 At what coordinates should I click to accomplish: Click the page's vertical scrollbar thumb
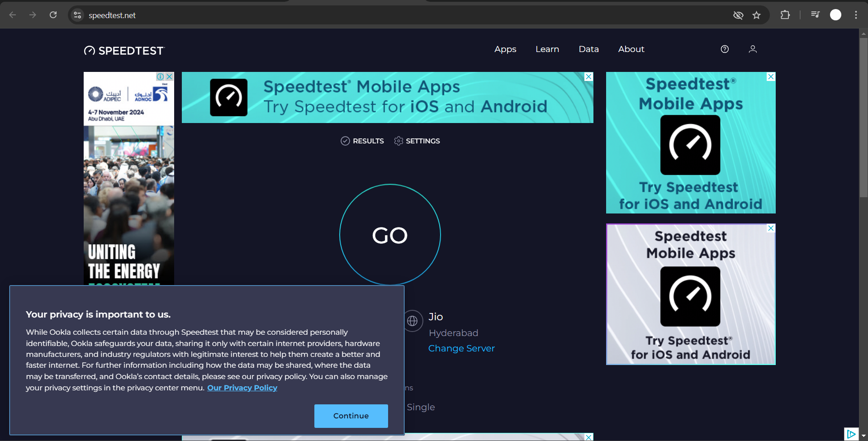[x=863, y=118]
